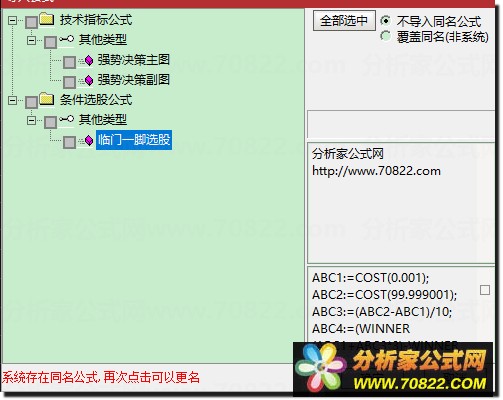Click the small checkbox beside the formula code
The width and height of the screenshot is (503, 400).
[x=485, y=290]
